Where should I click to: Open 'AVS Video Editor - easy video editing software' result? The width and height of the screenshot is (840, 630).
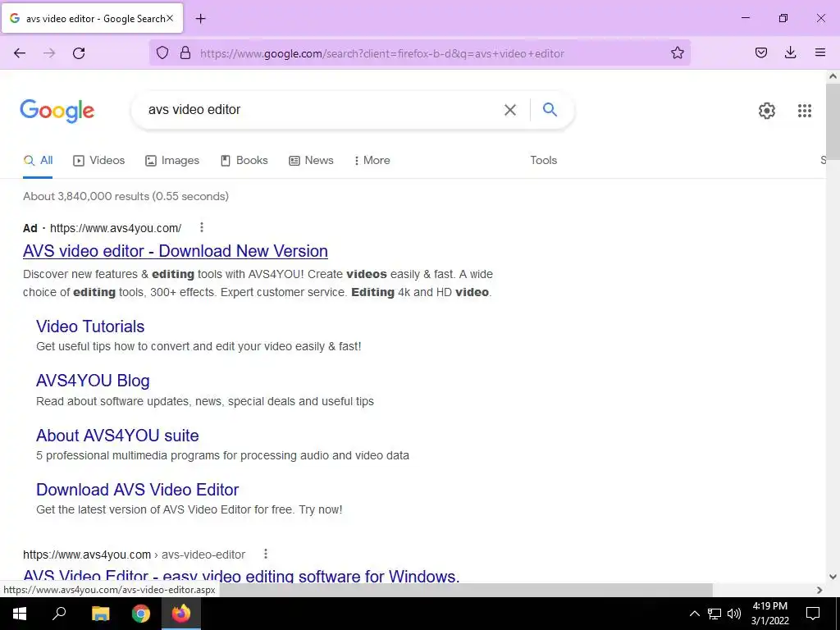click(x=241, y=576)
